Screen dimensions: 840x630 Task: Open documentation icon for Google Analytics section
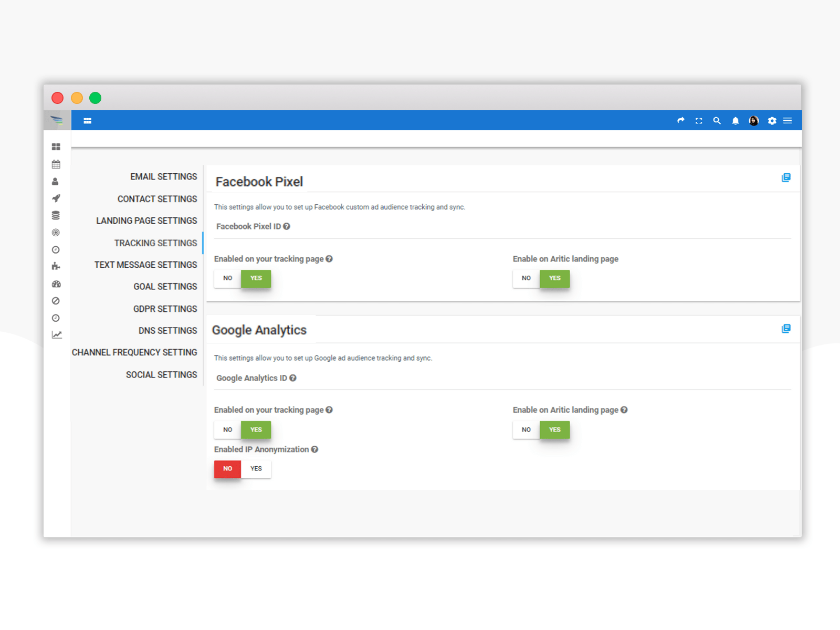pyautogui.click(x=786, y=329)
